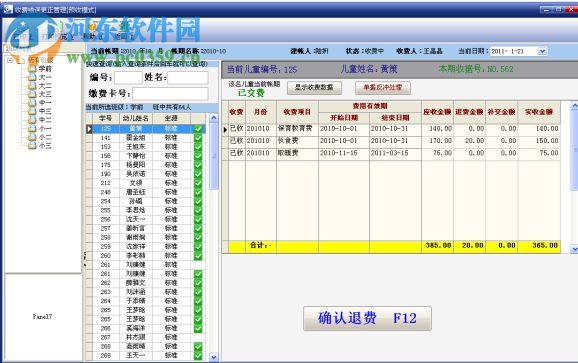Image resolution: width=578 pixels, height=363 pixels.
Task: Click the 姓名 input field
Action: pos(188,78)
